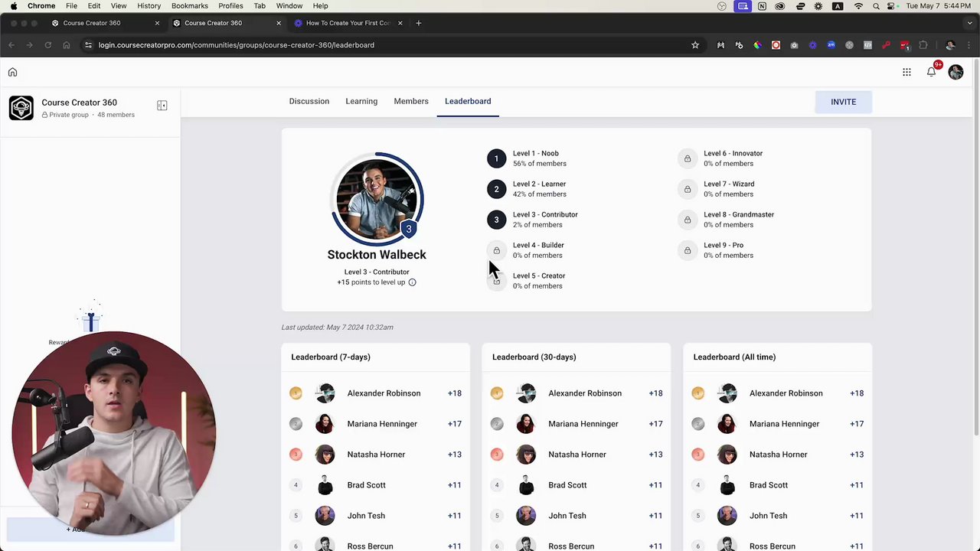This screenshot has height=551, width=980.
Task: Switch to How To Create Your First browser tab
Action: (x=348, y=23)
